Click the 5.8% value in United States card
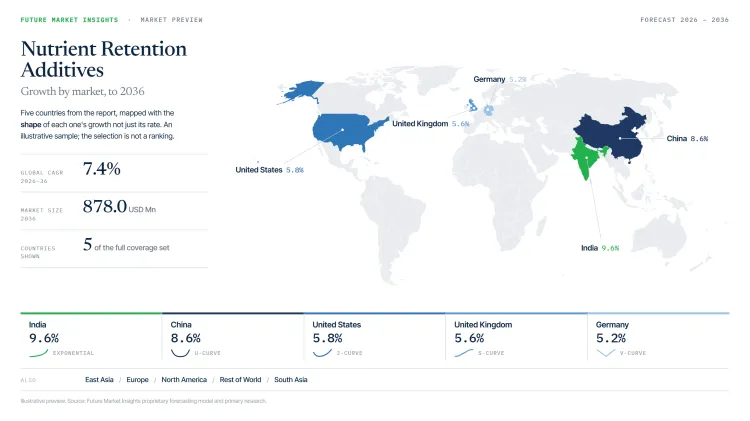 pos(328,338)
